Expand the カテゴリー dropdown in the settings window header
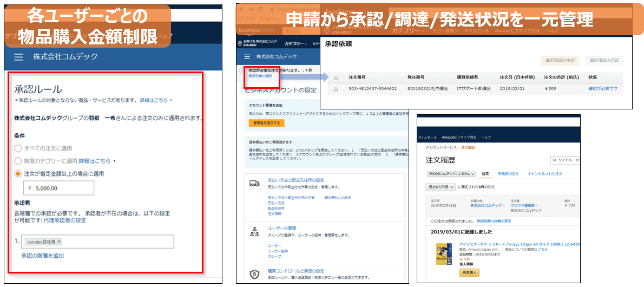 295,43
